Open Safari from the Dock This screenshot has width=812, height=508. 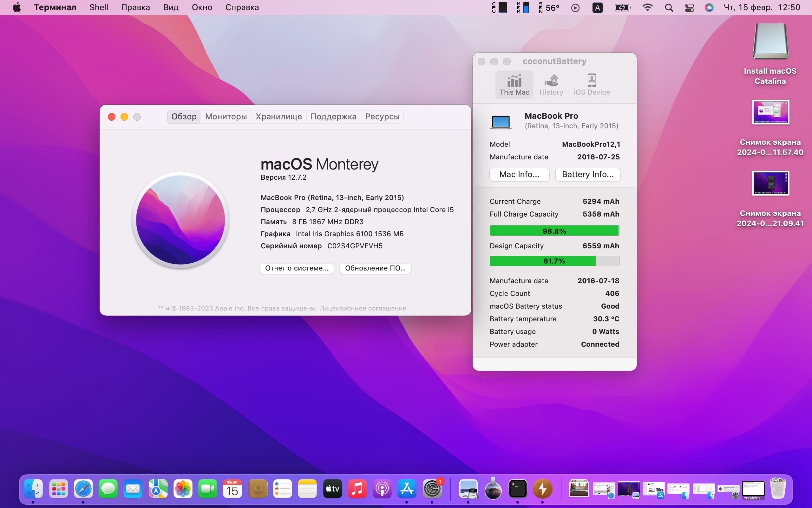click(x=83, y=489)
